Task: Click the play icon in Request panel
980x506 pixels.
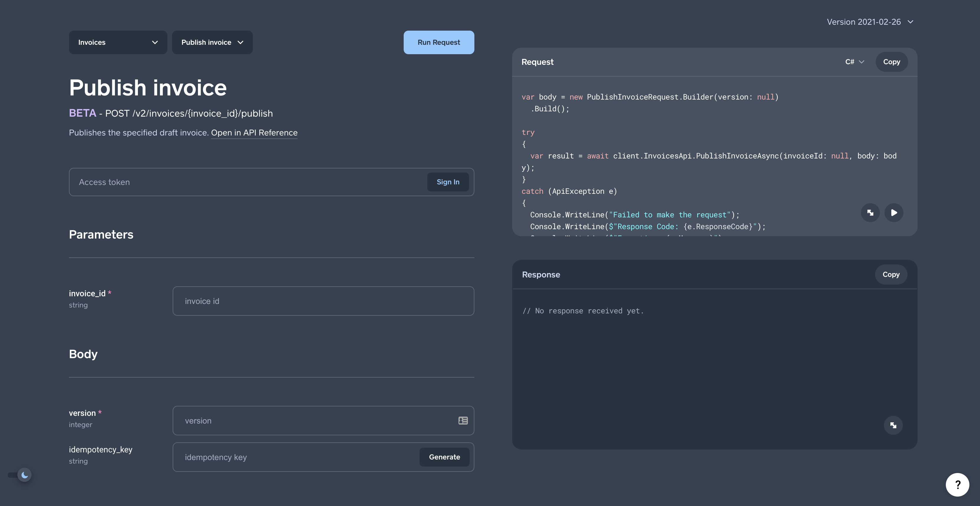Action: point(894,213)
